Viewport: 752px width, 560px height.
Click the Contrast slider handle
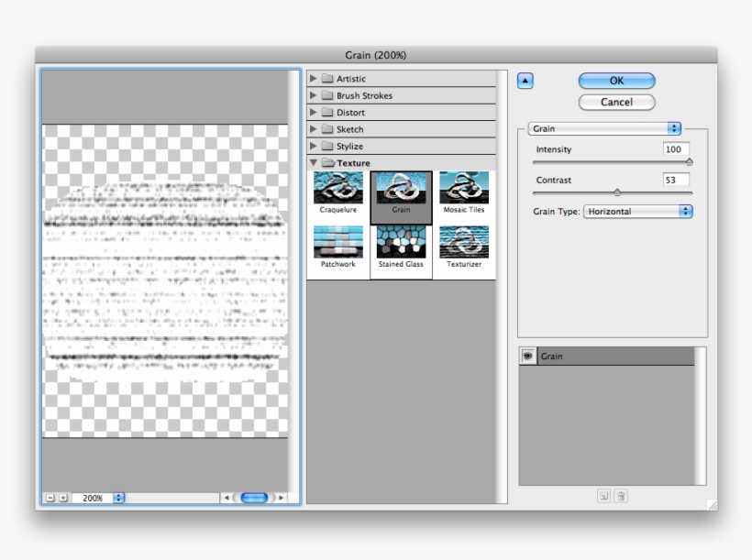[617, 192]
